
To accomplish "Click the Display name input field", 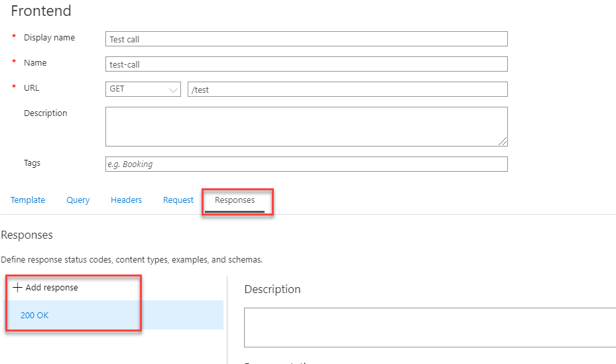I will tap(306, 39).
